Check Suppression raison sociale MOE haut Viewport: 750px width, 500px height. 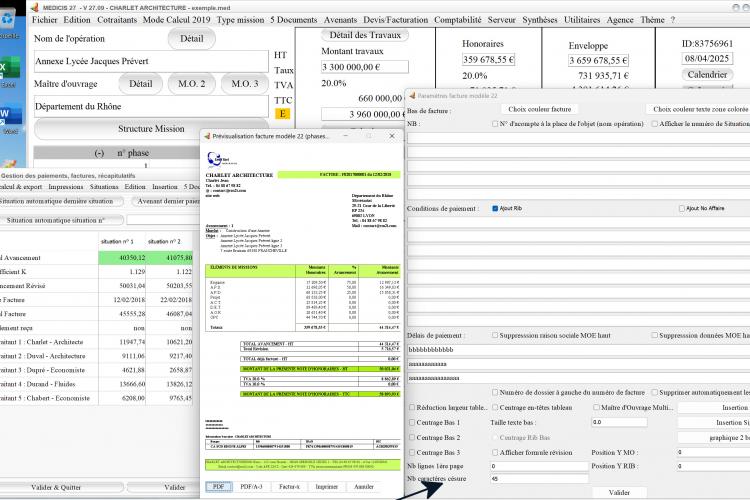(495, 335)
